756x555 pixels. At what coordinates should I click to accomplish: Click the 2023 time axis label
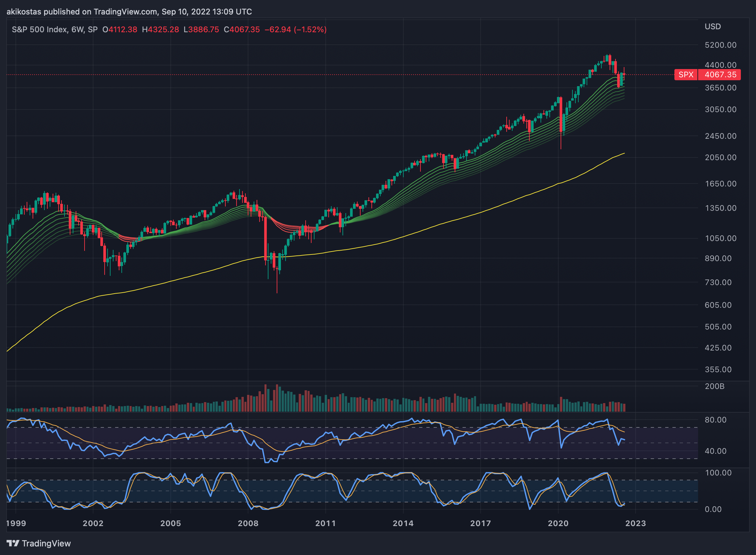pos(635,523)
